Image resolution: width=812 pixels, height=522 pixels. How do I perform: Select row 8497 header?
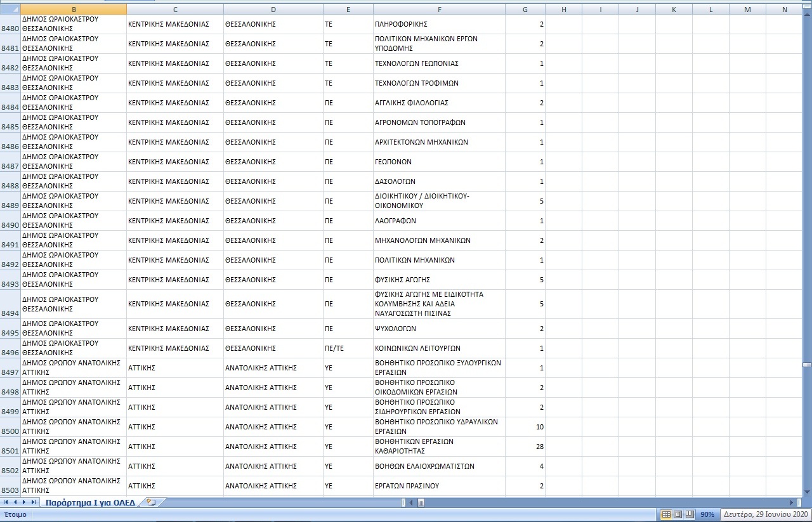10,368
